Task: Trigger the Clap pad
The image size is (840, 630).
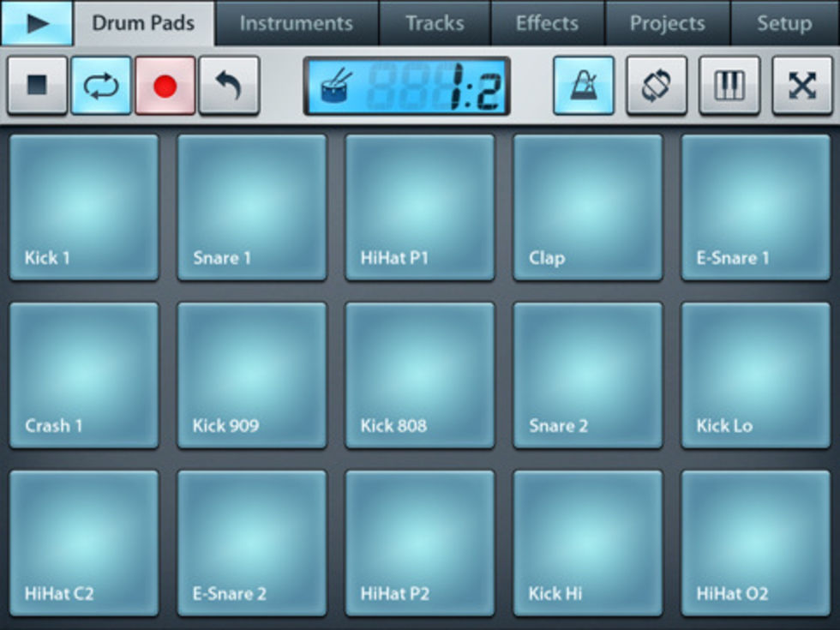Action: pyautogui.click(x=588, y=207)
